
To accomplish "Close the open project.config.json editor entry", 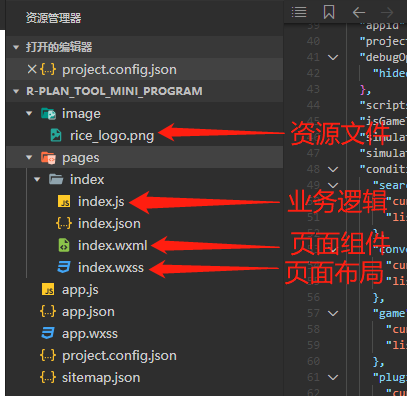I will click(32, 69).
